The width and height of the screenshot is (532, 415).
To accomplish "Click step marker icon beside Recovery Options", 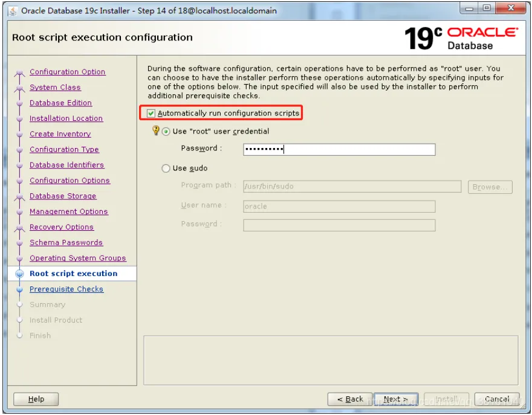I will point(20,228).
